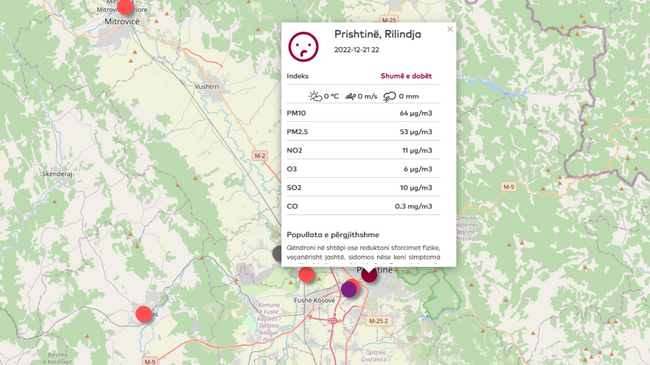Click the date '2022-12-21 22'
The width and height of the screenshot is (650, 365).
(x=357, y=50)
